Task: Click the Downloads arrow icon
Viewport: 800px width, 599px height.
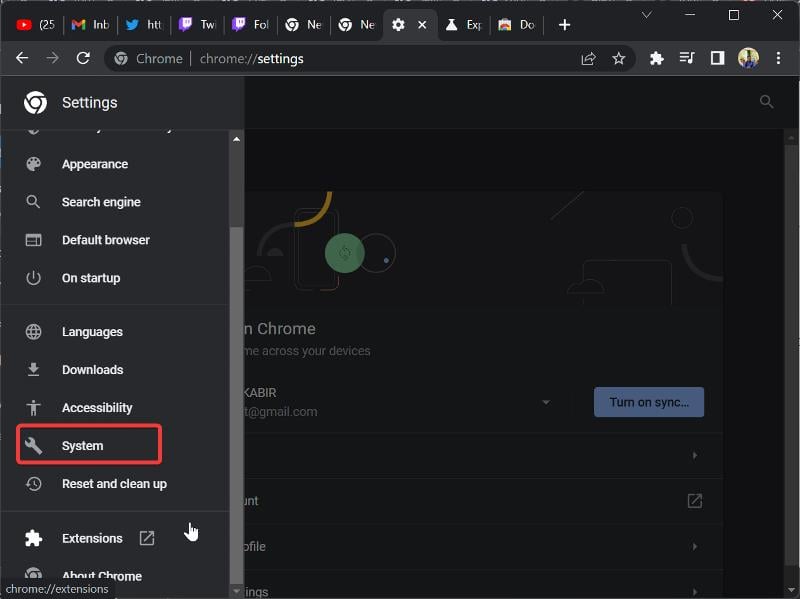Action: tap(34, 369)
